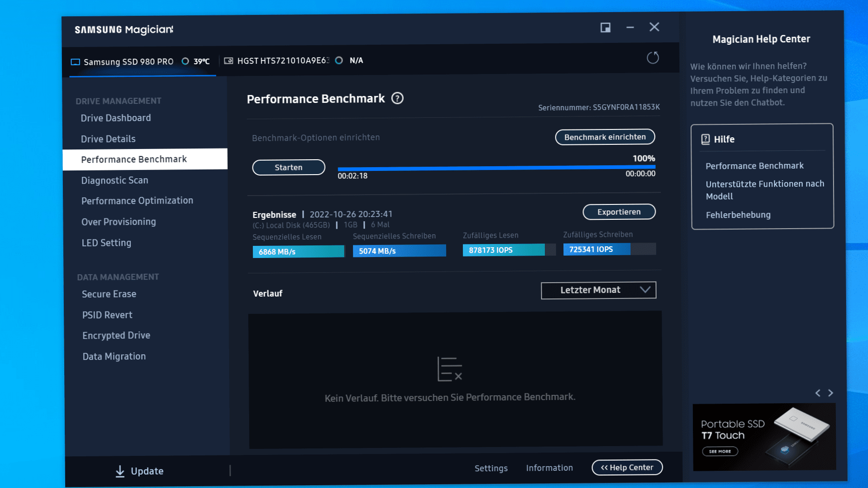Minimize the Samsung Magician window
868x488 pixels.
pos(630,27)
